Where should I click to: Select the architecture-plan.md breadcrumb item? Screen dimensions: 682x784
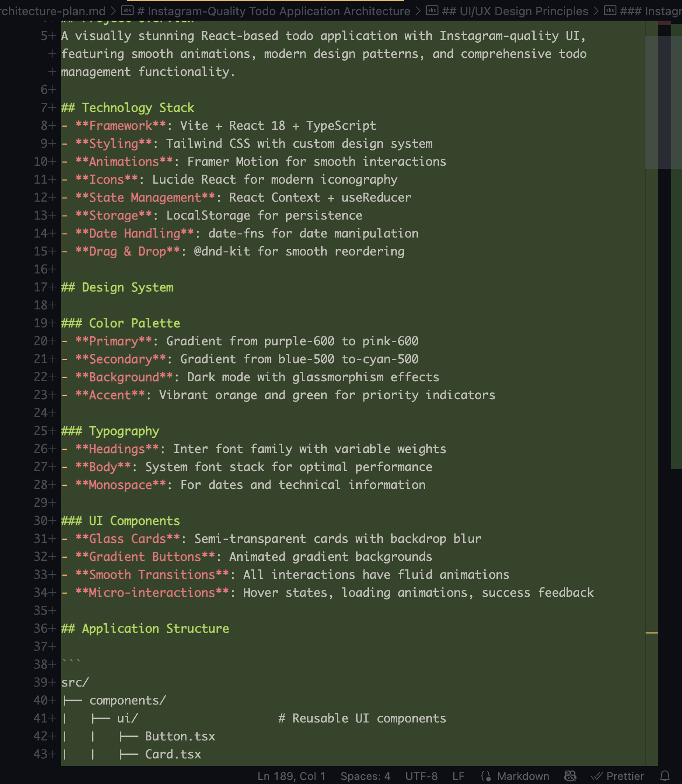(x=53, y=11)
